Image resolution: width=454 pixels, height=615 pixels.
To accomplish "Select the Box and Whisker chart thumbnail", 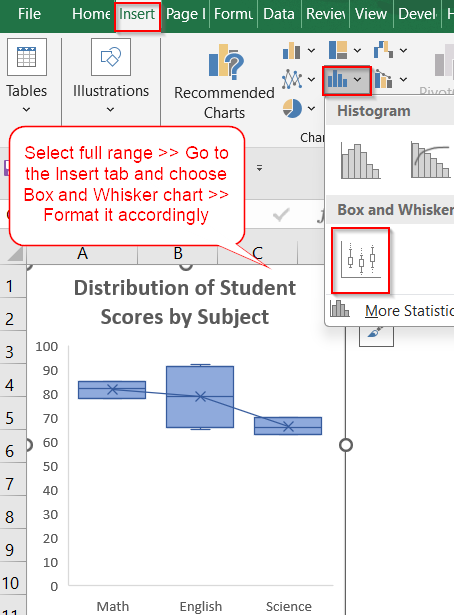I will 361,260.
